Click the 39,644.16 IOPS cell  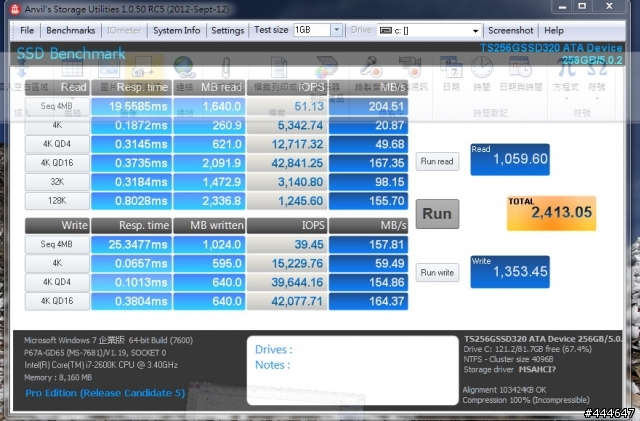(x=287, y=282)
